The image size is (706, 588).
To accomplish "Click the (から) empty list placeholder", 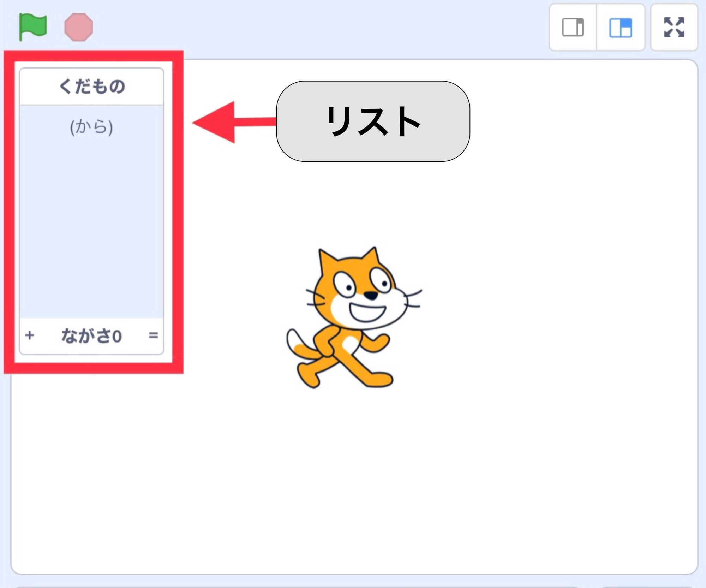I will (91, 127).
